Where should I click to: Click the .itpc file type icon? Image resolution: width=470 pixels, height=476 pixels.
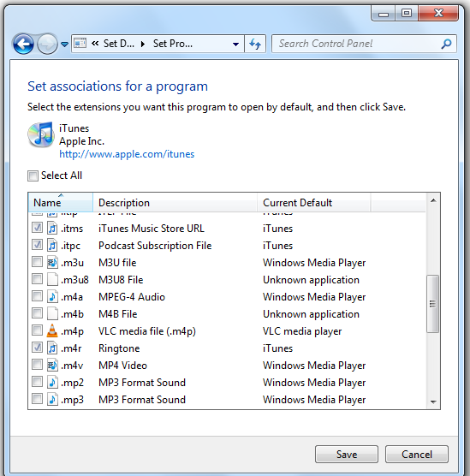[x=52, y=245]
